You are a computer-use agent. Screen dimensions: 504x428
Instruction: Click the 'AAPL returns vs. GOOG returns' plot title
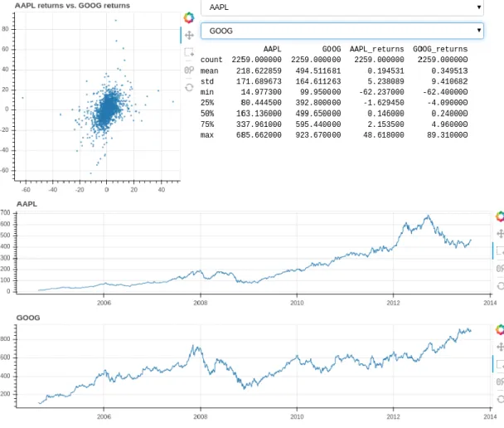pyautogui.click(x=72, y=6)
